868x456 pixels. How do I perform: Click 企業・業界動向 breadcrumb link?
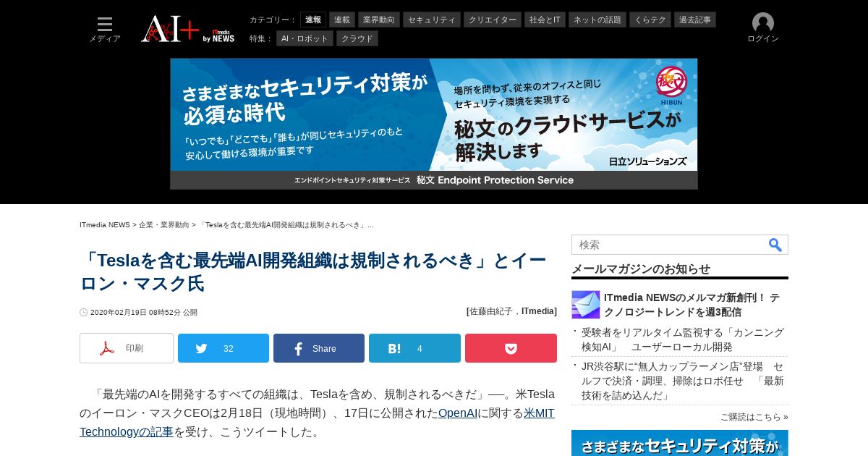[164, 225]
